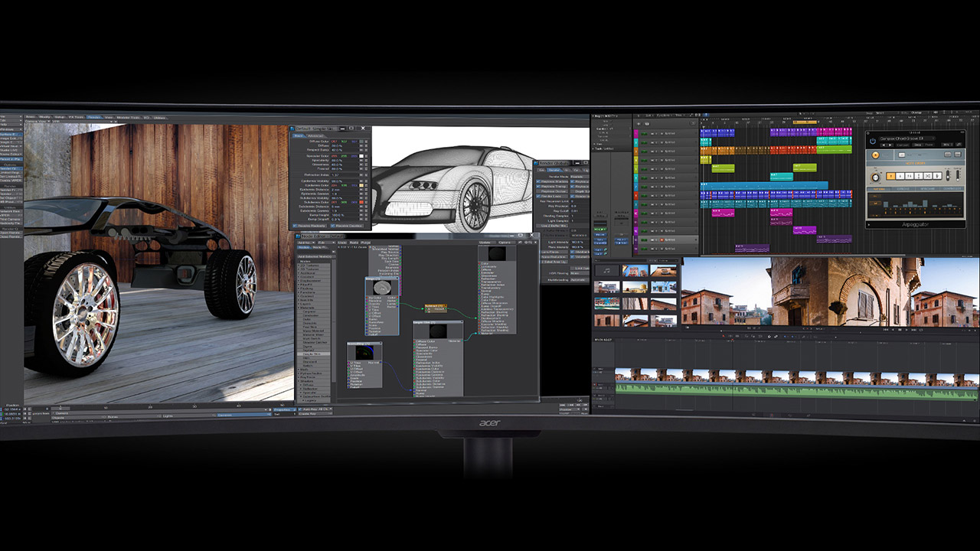Click the Options button in Node Editor
The image size is (980, 551).
506,242
